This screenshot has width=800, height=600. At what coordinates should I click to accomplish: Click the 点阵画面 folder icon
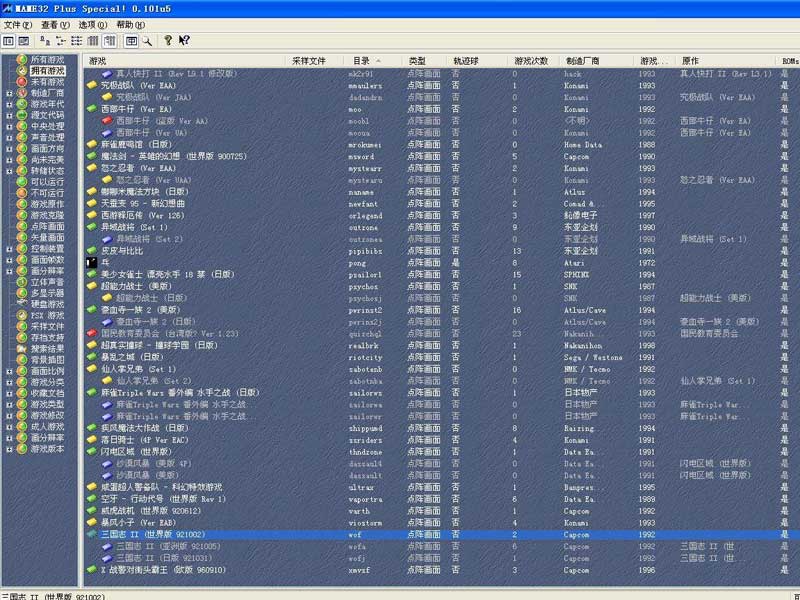(x=22, y=227)
